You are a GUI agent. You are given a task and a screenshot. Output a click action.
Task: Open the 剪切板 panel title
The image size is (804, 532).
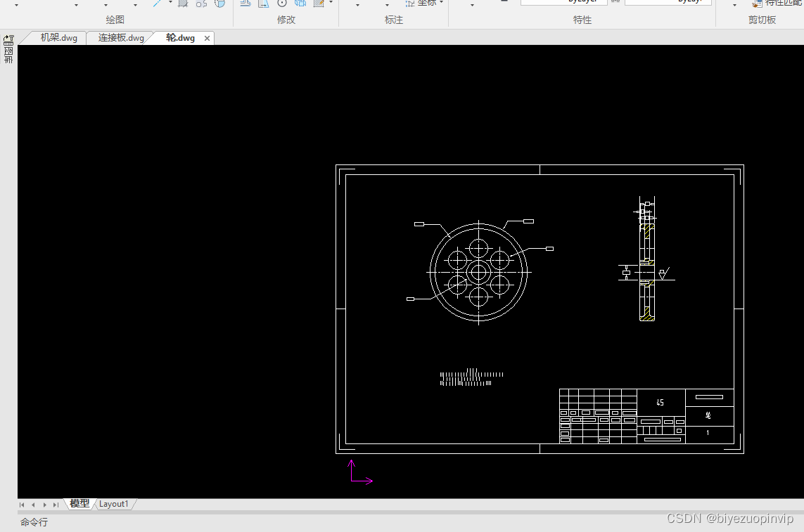click(762, 20)
